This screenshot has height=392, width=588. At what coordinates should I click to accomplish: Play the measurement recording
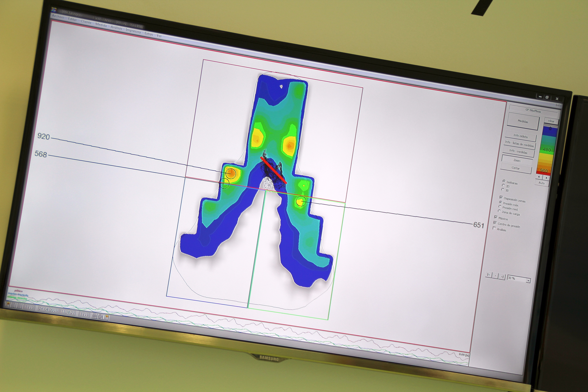pyautogui.click(x=495, y=276)
